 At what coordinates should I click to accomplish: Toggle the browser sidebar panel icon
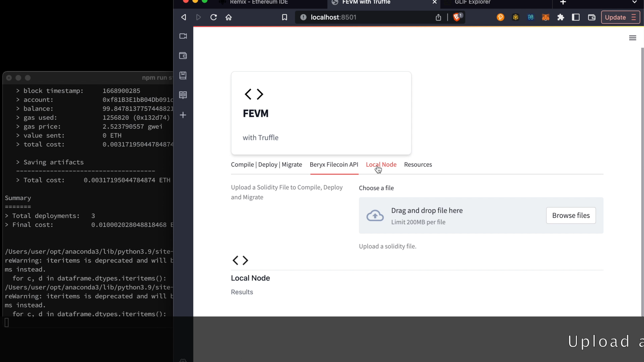pos(576,17)
